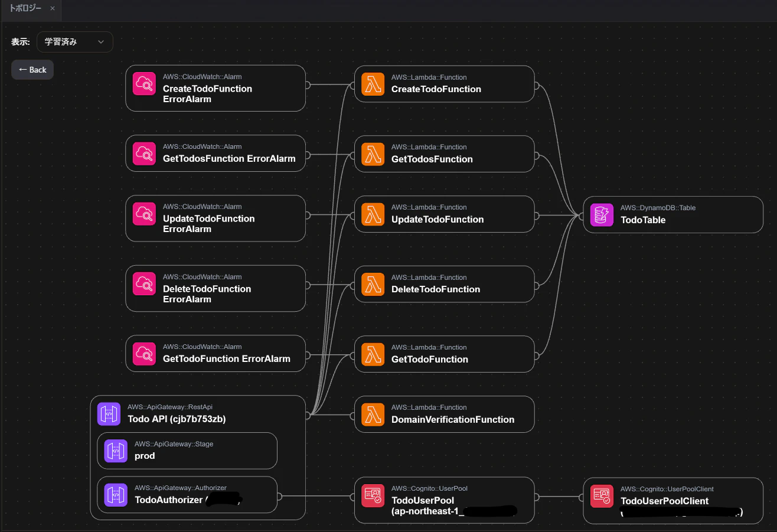Close the トポロジー tab
The image size is (777, 532).
pos(53,9)
